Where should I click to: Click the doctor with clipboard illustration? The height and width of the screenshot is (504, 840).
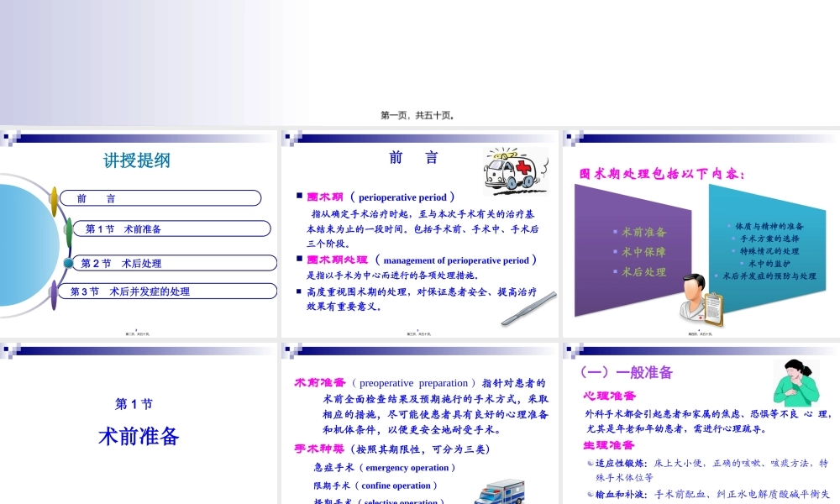(x=701, y=298)
